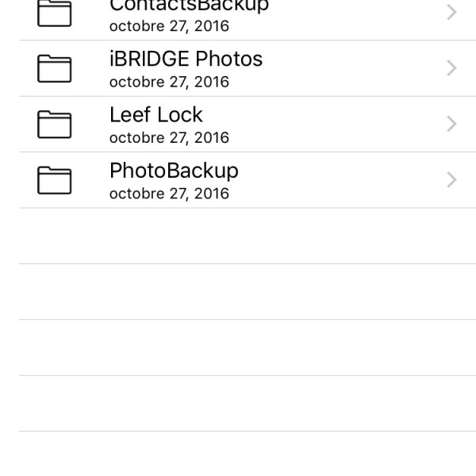The height and width of the screenshot is (476, 476).
Task: Open iBRIDGE Photos via its right chevron
Action: [451, 68]
